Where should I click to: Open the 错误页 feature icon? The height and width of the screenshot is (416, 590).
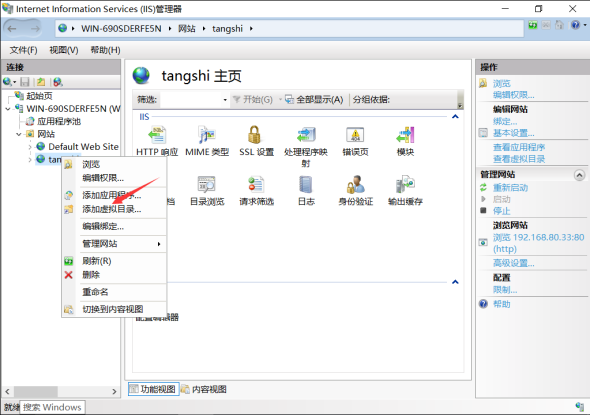(x=355, y=141)
